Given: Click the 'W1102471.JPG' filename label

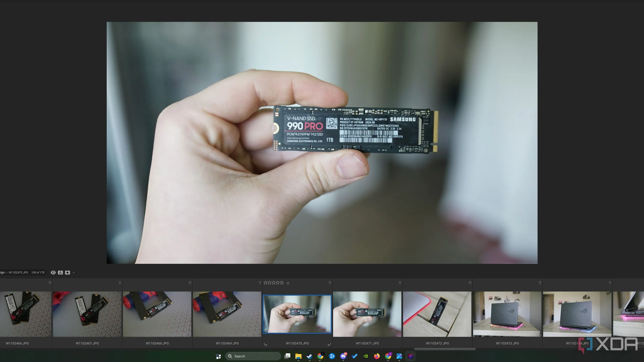Looking at the screenshot, I should [367, 343].
